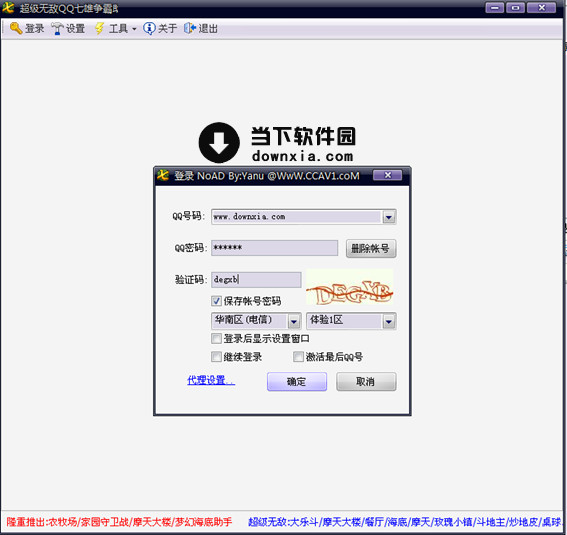Open the 关于 info icon
The width and height of the screenshot is (567, 535).
149,28
